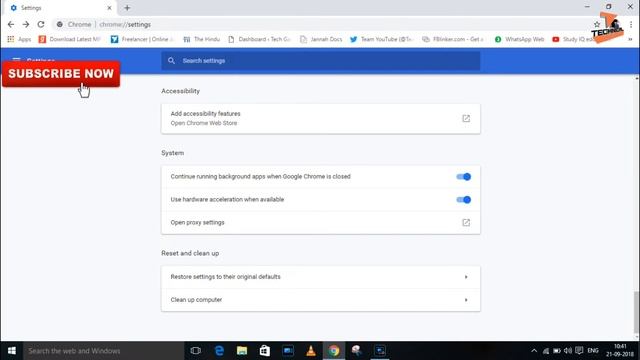Show more bookmarks with the double chevron
This screenshot has height=360, width=640.
630,39
